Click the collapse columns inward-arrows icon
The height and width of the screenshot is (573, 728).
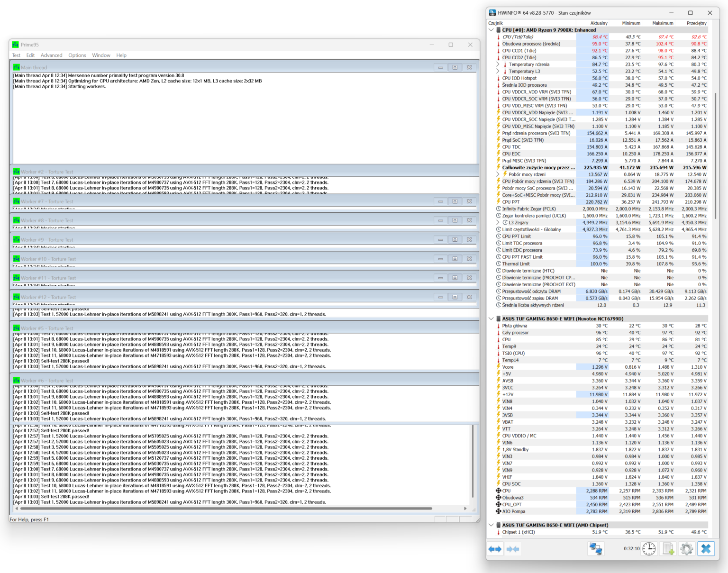coord(512,549)
